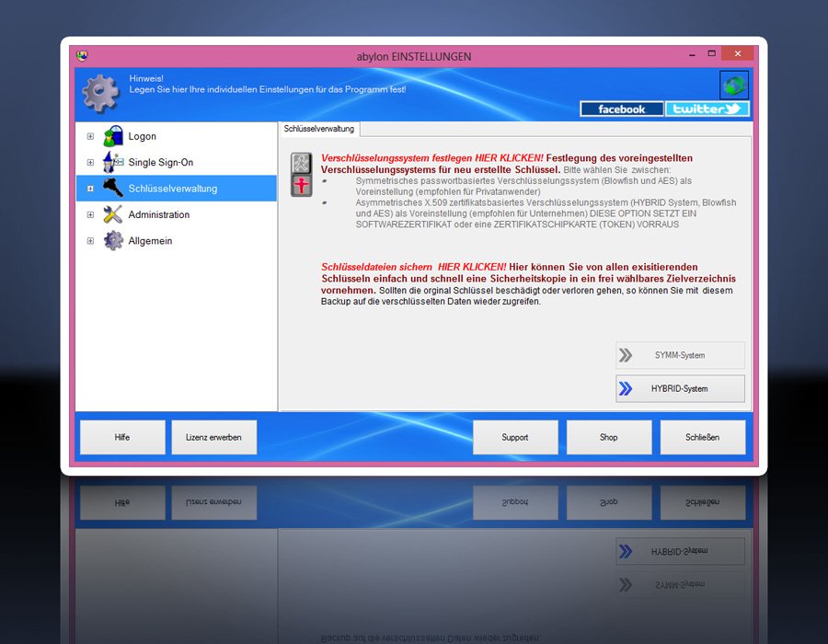This screenshot has width=828, height=644.
Task: Expand the Single Sign-On tree node
Action: click(x=90, y=162)
